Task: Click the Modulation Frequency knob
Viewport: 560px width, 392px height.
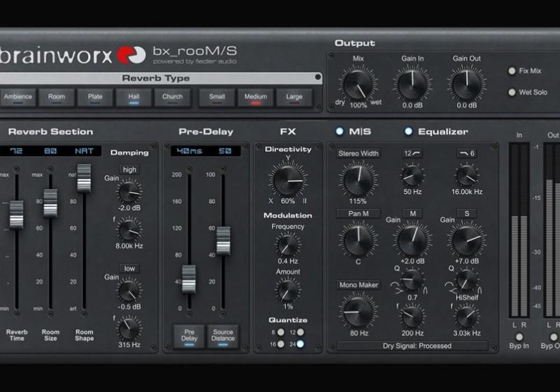Action: (288, 245)
